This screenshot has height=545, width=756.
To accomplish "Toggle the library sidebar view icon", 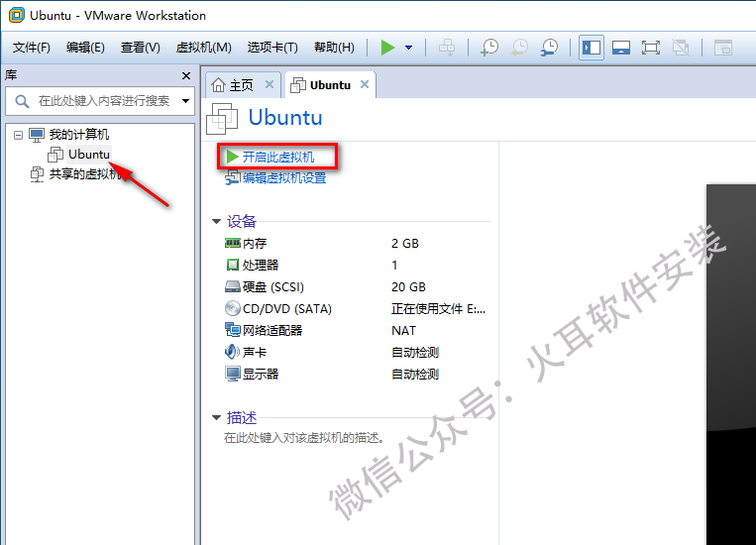I will 592,48.
